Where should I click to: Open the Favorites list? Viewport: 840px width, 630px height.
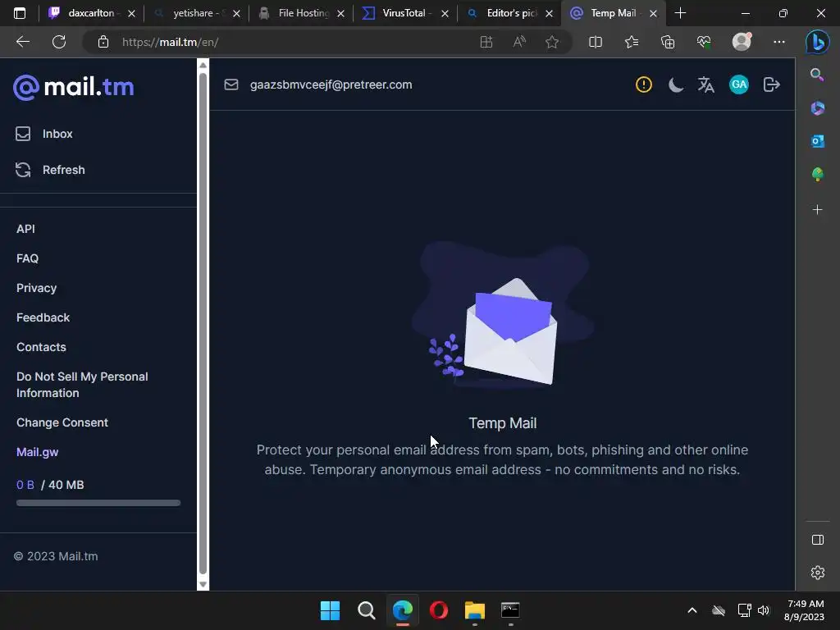(632, 42)
